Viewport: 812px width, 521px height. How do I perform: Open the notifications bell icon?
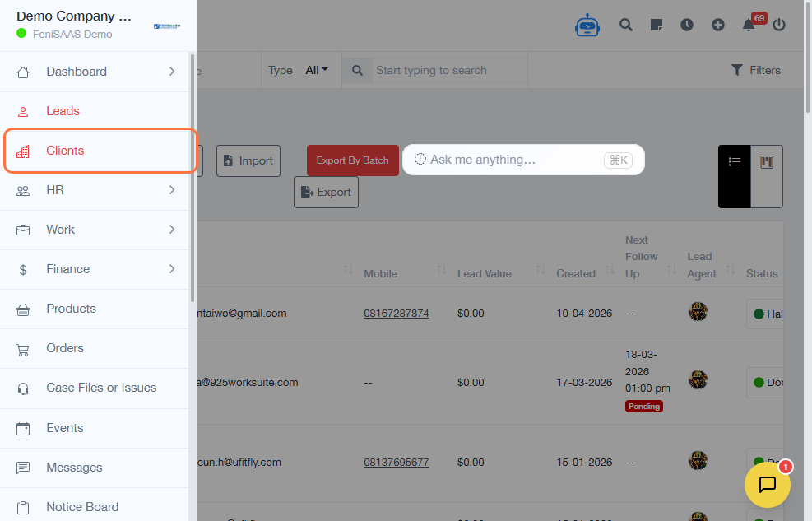[x=749, y=25]
